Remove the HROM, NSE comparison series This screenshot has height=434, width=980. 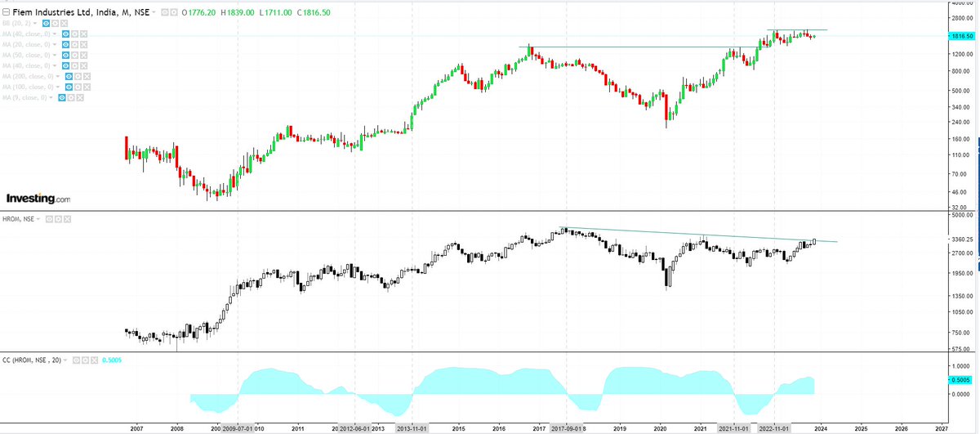coord(67,219)
